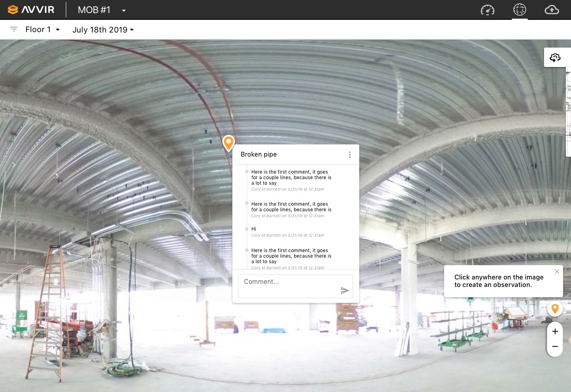Zoom in with the plus button

(555, 331)
